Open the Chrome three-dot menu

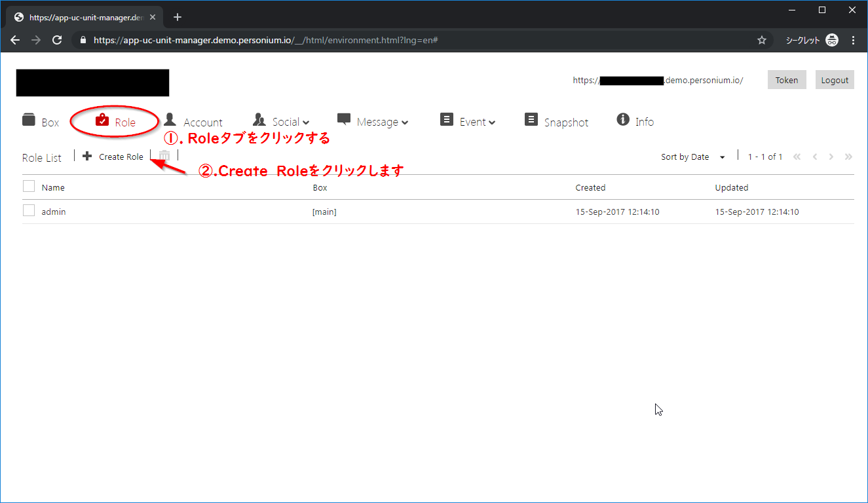853,40
